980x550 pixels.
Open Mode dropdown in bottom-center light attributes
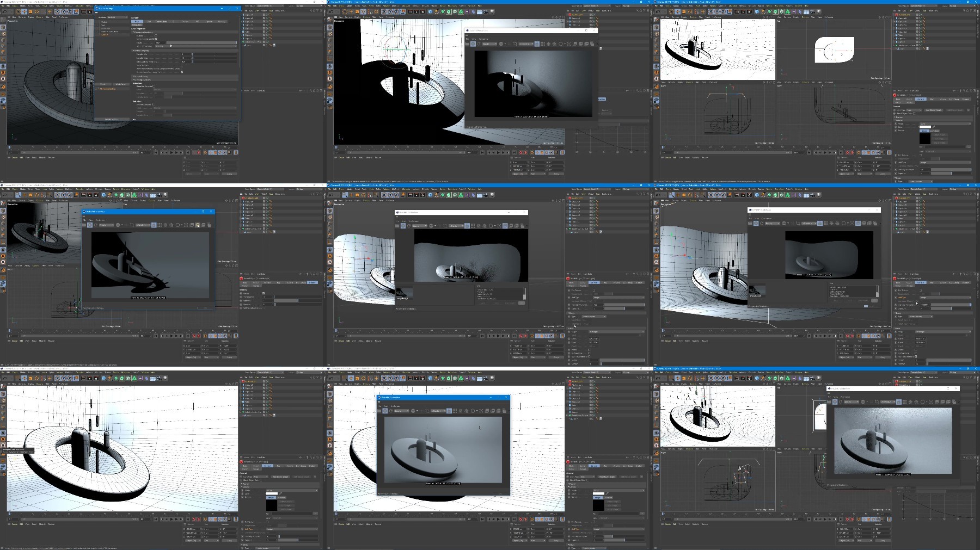point(618,490)
